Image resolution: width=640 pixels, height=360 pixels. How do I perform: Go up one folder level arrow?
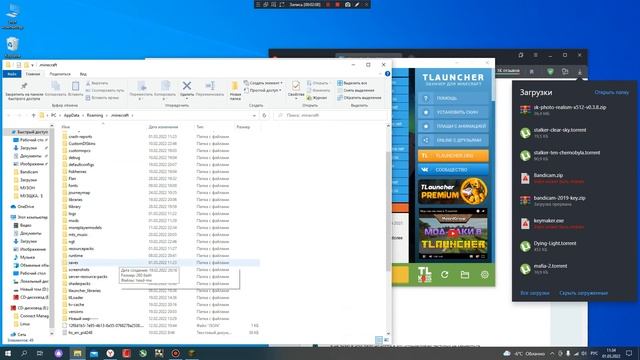click(x=33, y=116)
